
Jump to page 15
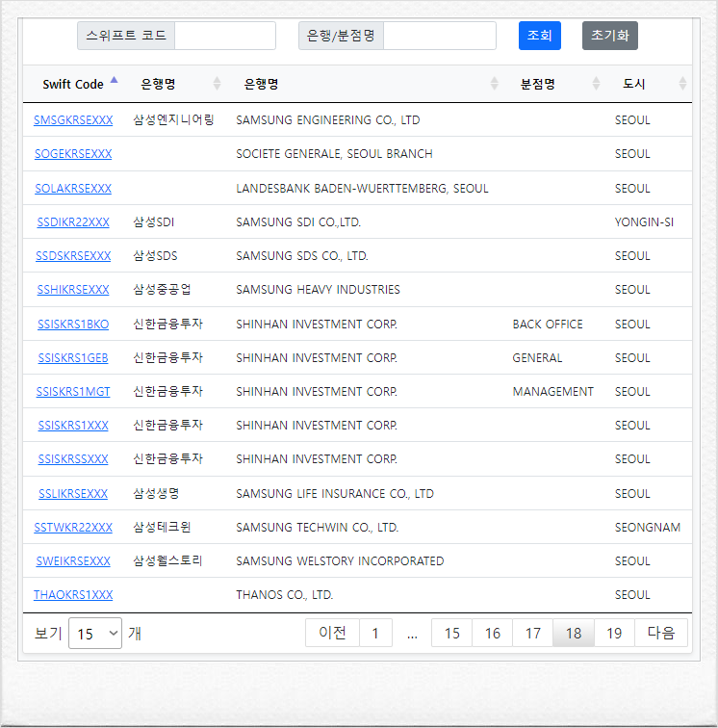pos(451,633)
